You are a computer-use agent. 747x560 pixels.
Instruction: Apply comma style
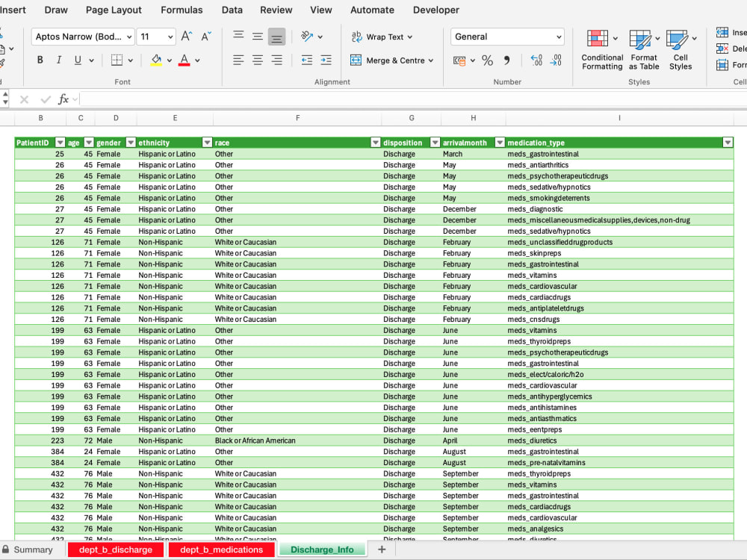[x=507, y=60]
